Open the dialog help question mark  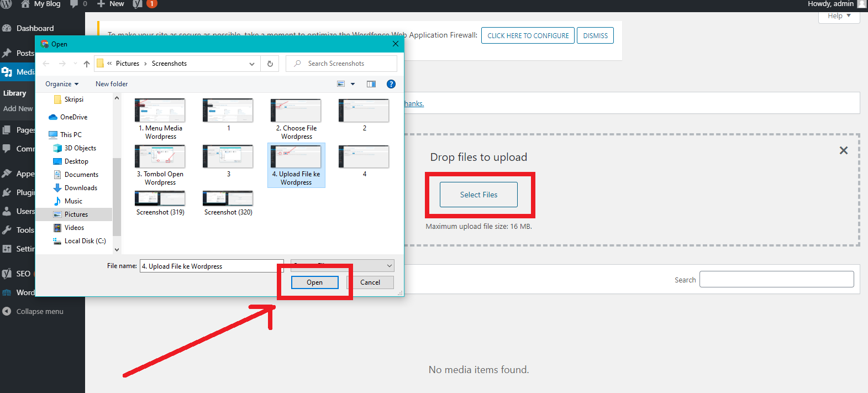(391, 84)
